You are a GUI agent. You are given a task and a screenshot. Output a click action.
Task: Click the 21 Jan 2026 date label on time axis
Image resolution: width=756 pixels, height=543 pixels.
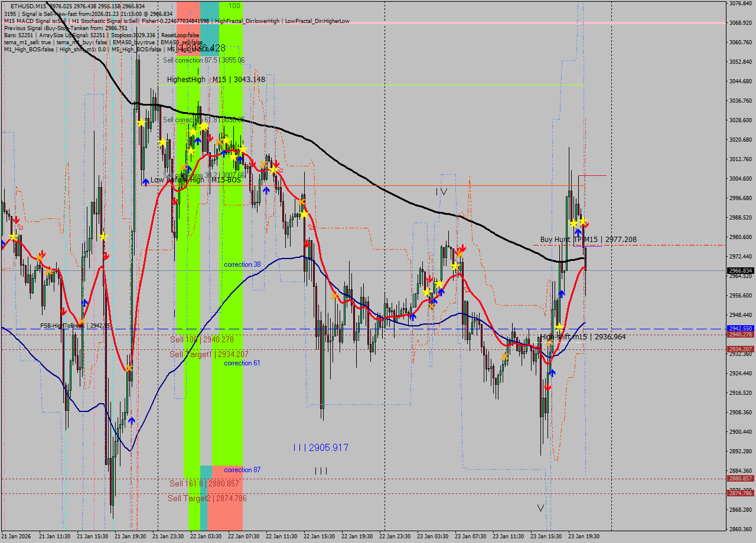[18, 537]
